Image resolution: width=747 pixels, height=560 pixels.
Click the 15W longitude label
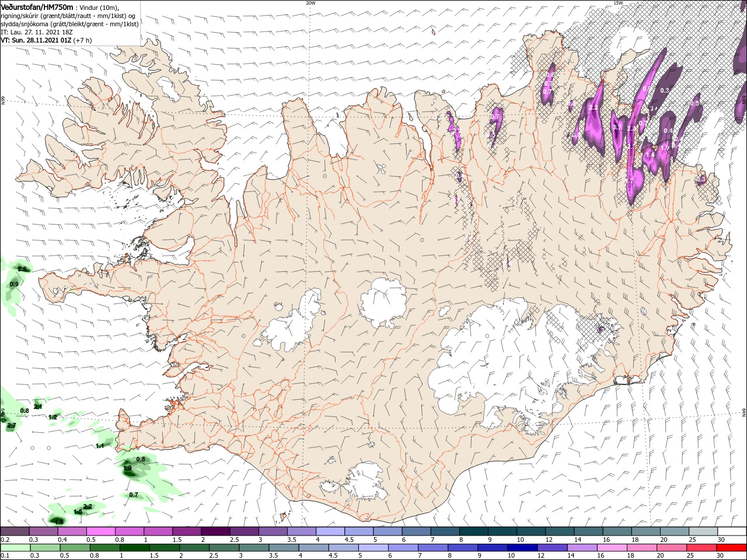pyautogui.click(x=618, y=3)
